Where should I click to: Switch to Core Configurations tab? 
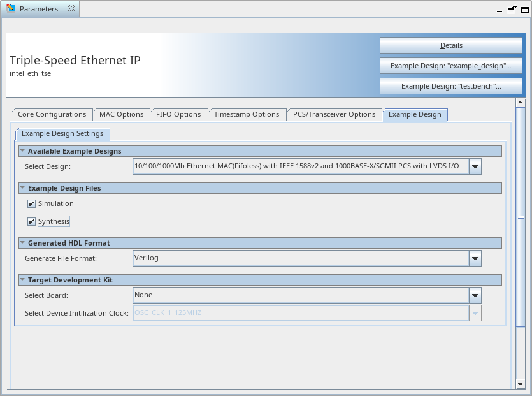(52, 114)
